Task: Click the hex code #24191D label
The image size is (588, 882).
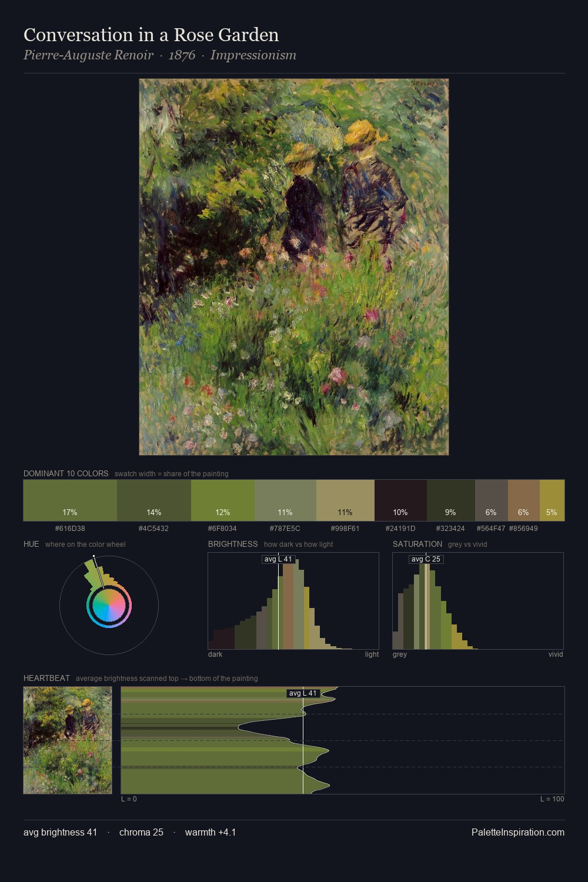Action: [x=400, y=529]
